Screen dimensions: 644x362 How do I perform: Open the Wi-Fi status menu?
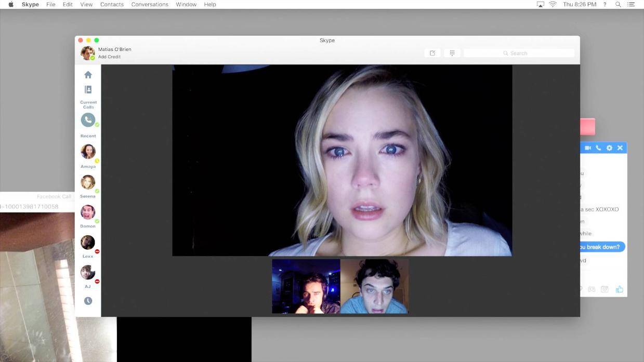[553, 4]
